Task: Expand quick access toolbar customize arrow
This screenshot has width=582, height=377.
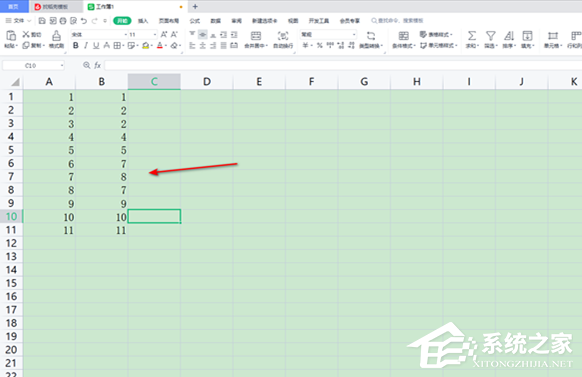Action: (105, 21)
